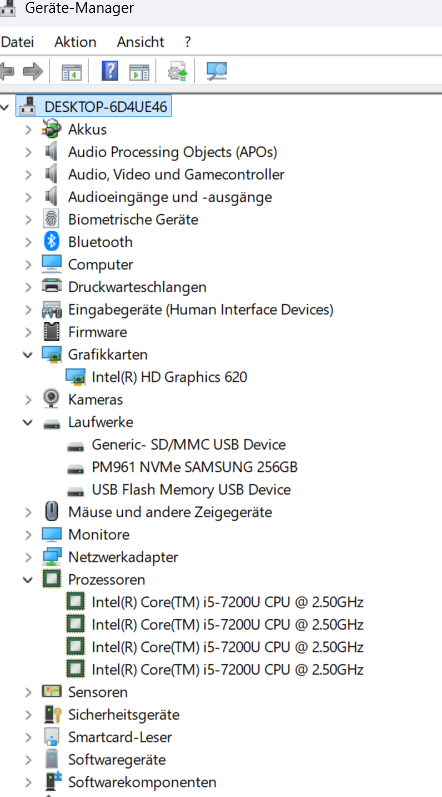Expand the Netzwerkadapter category
Screen dimensions: 442x797
tap(28, 557)
